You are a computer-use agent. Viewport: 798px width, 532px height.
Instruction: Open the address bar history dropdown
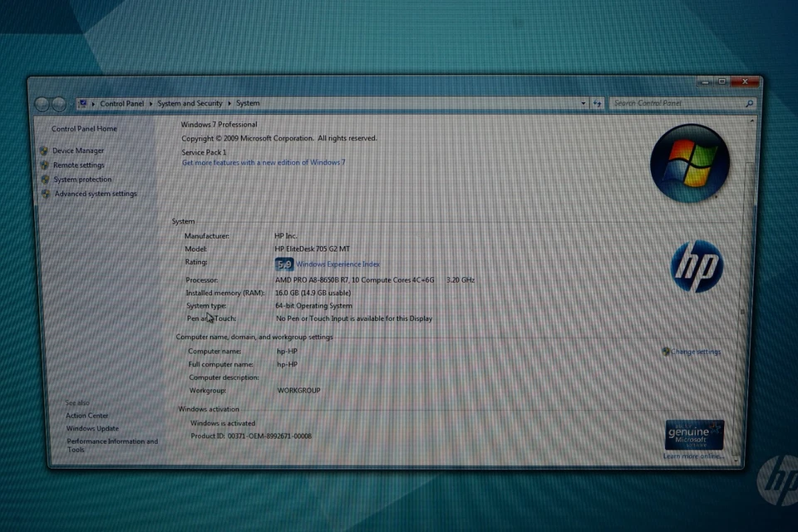[583, 103]
